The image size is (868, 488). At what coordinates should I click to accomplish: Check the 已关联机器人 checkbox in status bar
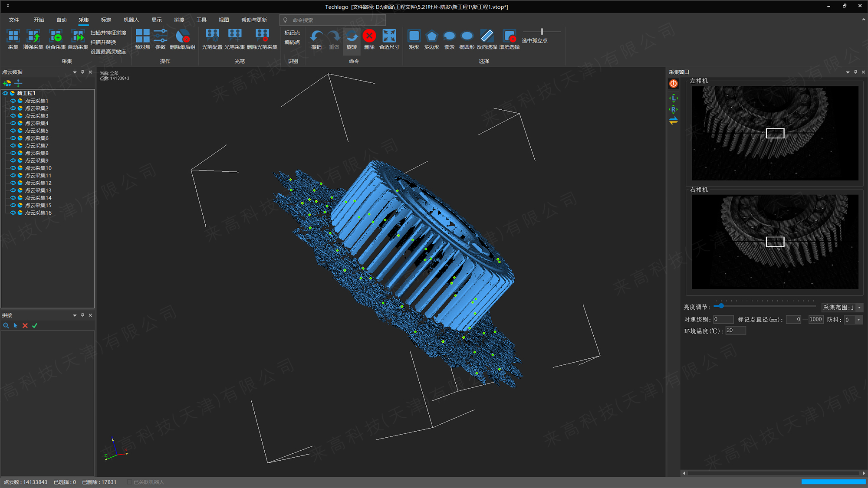point(129,482)
